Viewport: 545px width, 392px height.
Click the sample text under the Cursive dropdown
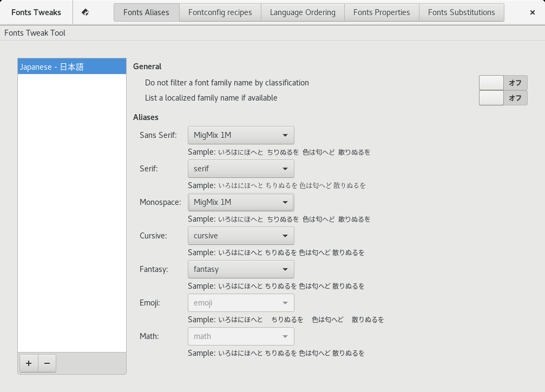(x=277, y=253)
